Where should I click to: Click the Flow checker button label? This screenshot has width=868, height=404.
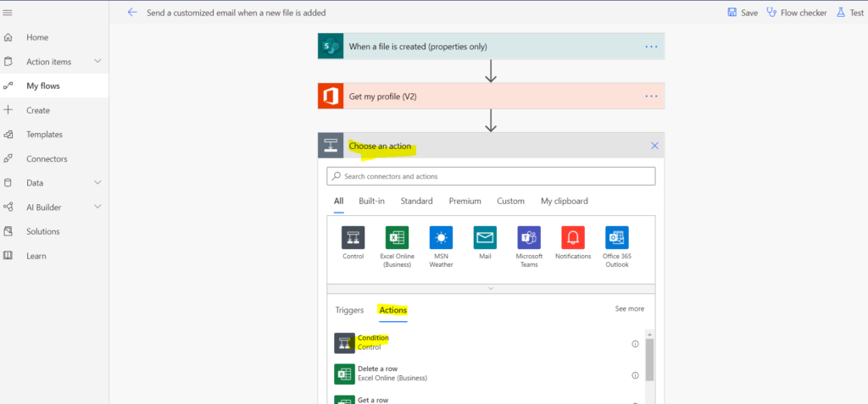tap(804, 13)
